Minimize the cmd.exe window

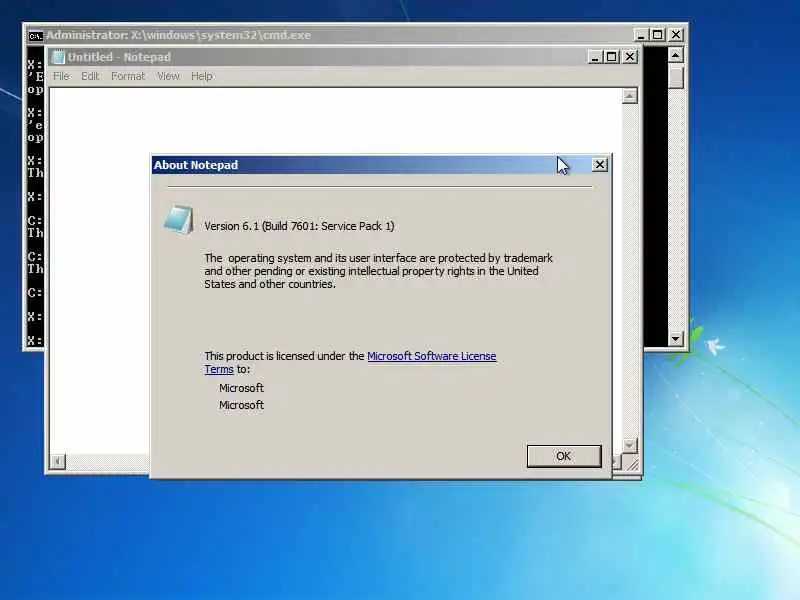[640, 35]
